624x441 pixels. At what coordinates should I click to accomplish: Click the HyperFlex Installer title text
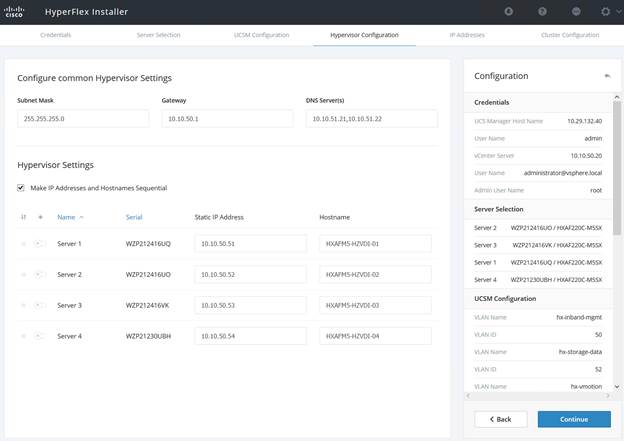[x=86, y=12]
